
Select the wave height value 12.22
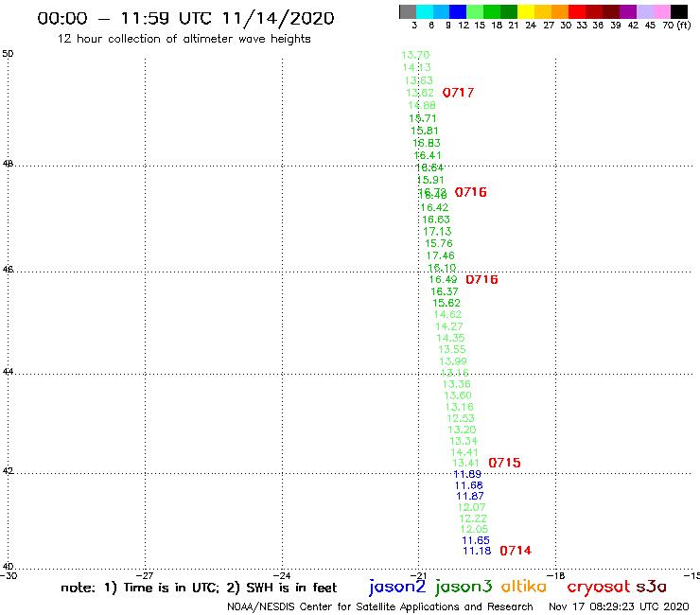coord(473,519)
